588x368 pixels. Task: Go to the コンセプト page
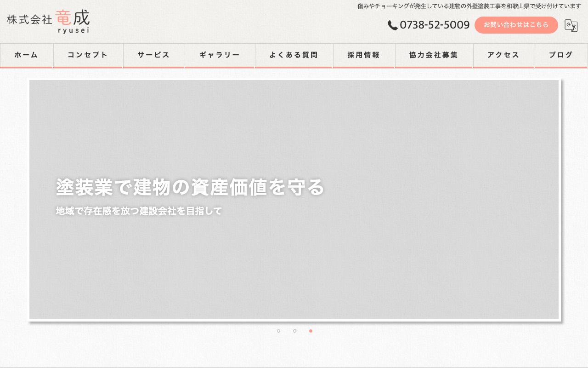(x=88, y=55)
